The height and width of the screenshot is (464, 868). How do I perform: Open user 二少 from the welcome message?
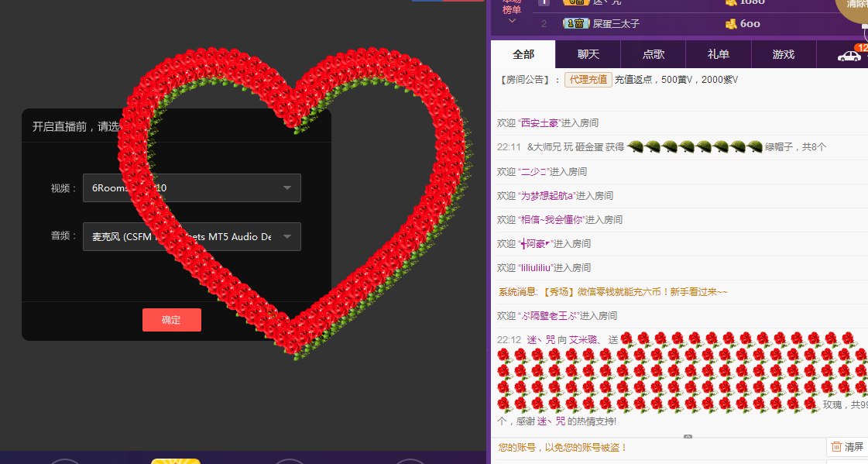pos(533,172)
